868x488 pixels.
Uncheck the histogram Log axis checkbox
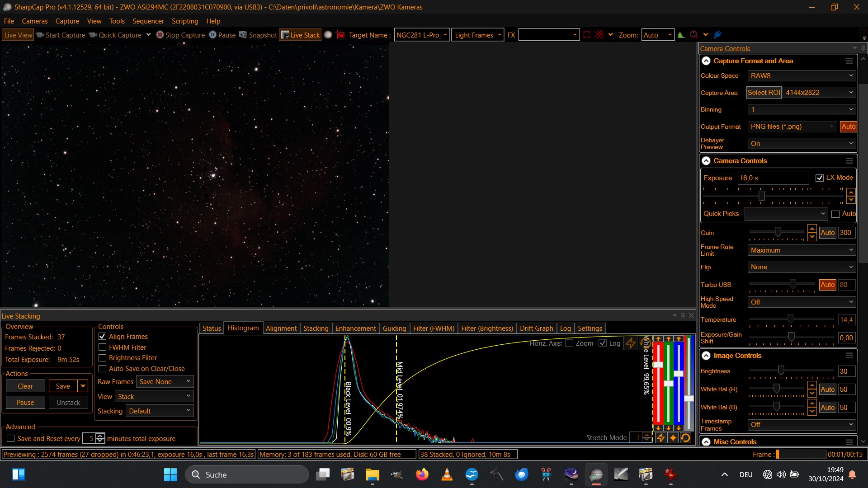[603, 343]
